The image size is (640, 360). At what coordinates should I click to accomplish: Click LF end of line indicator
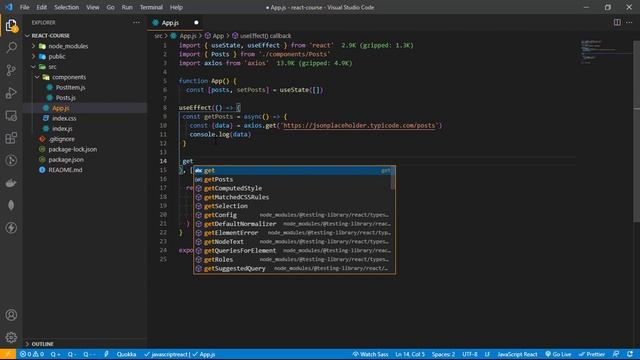coord(487,354)
